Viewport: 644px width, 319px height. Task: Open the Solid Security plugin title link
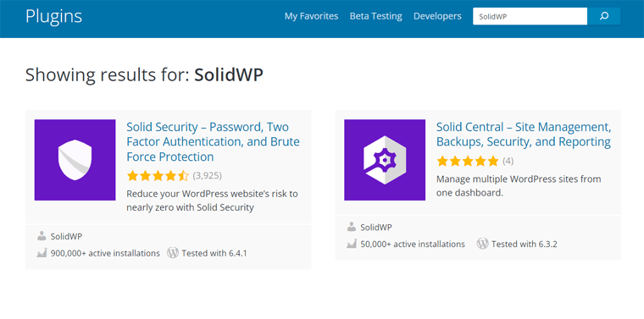(x=214, y=142)
